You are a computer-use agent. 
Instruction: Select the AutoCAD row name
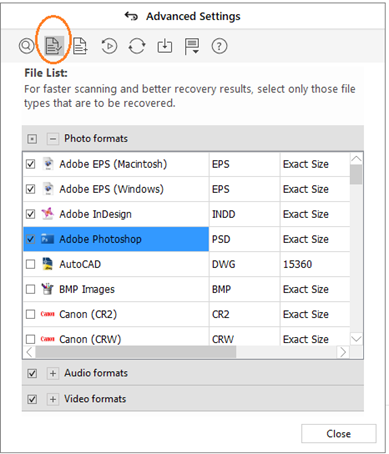(80, 264)
